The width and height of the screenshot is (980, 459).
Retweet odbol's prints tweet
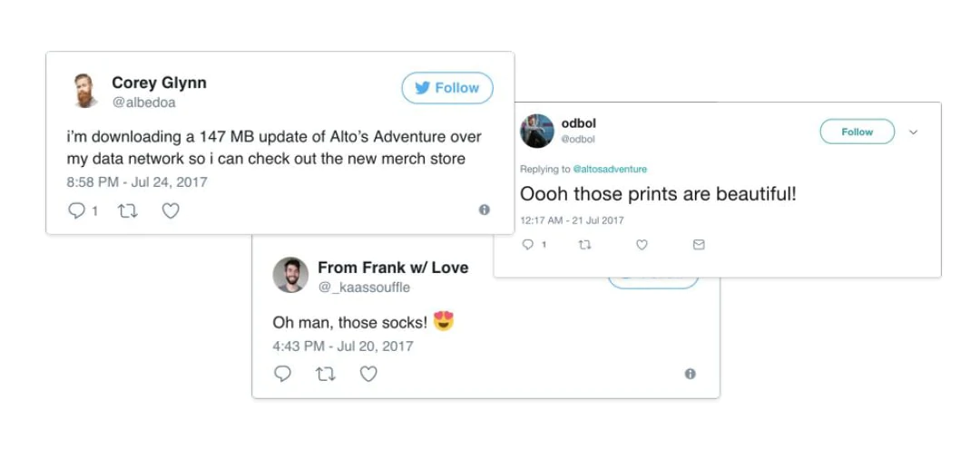coord(585,245)
